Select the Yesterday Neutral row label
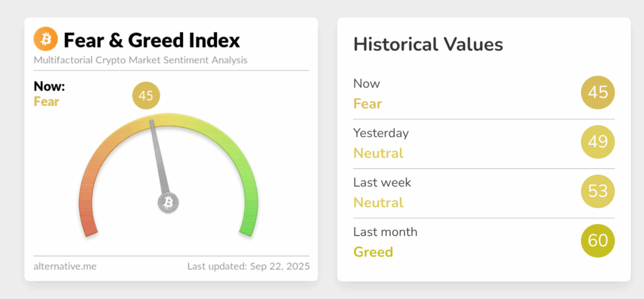Screen dimensions: 644x299 pyautogui.click(x=379, y=153)
